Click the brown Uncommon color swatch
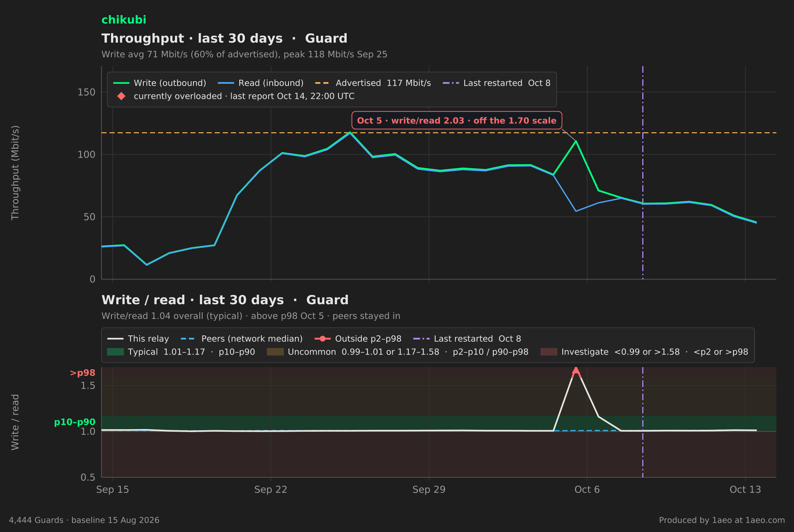Viewport: 794px width, 532px height. (x=275, y=352)
